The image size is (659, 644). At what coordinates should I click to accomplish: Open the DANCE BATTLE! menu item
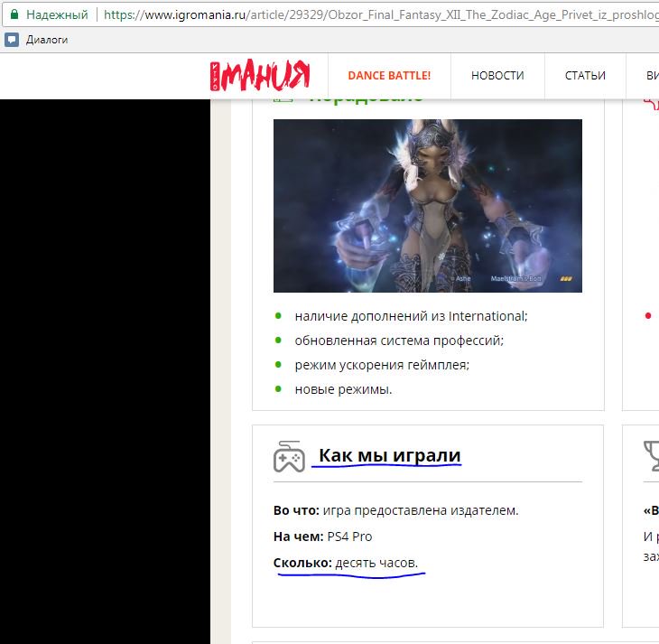[x=389, y=76]
